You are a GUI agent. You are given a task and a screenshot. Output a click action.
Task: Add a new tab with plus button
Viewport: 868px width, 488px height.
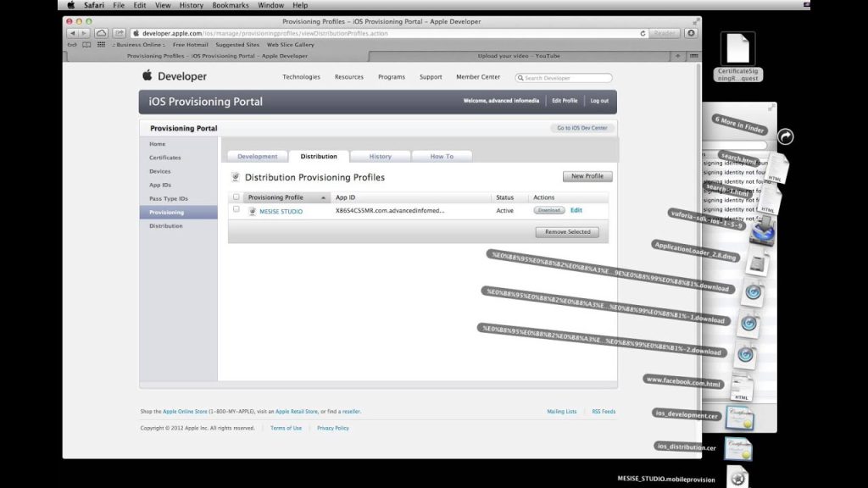click(x=677, y=56)
